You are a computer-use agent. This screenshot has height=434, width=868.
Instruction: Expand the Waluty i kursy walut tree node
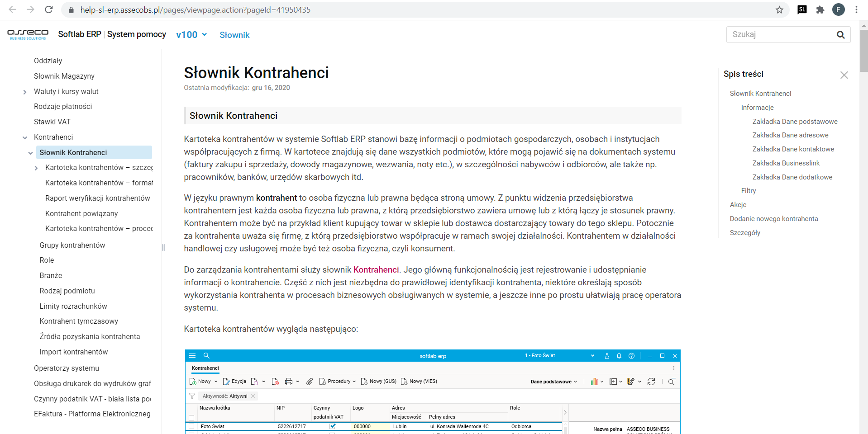pos(25,92)
